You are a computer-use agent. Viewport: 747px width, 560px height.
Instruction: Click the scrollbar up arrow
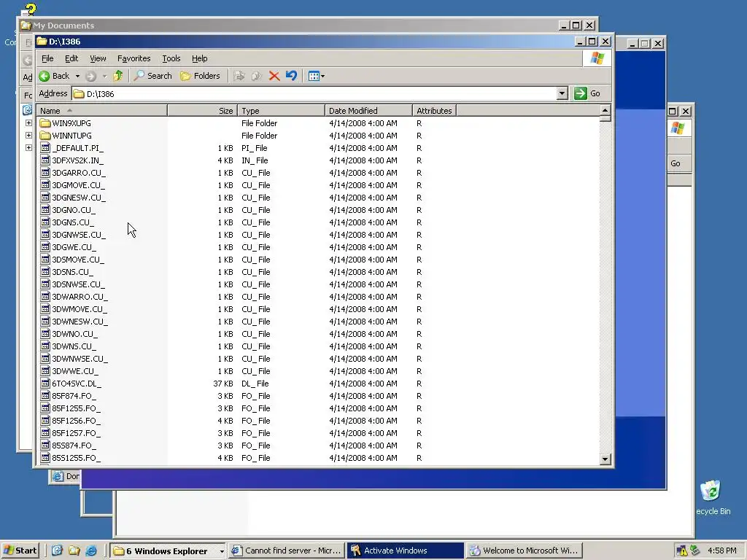pos(605,111)
